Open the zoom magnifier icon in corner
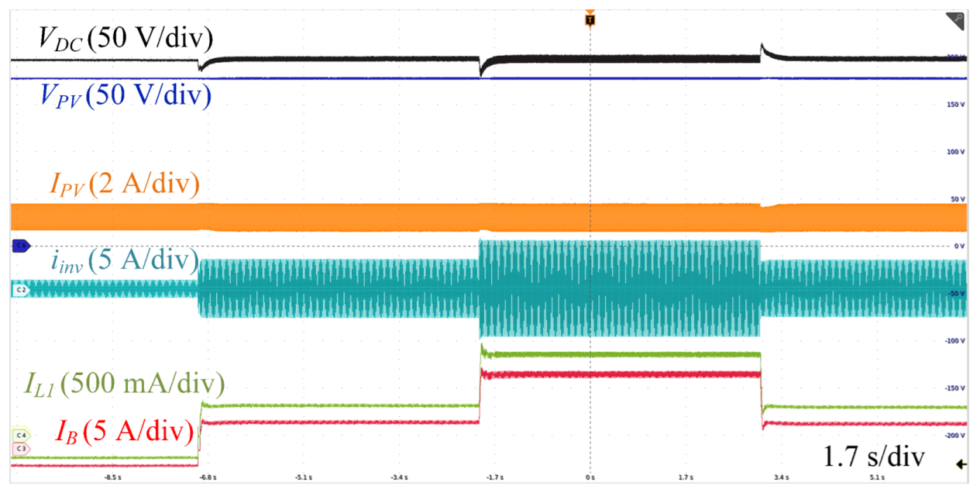Image resolution: width=980 pixels, height=496 pixels. click(957, 21)
